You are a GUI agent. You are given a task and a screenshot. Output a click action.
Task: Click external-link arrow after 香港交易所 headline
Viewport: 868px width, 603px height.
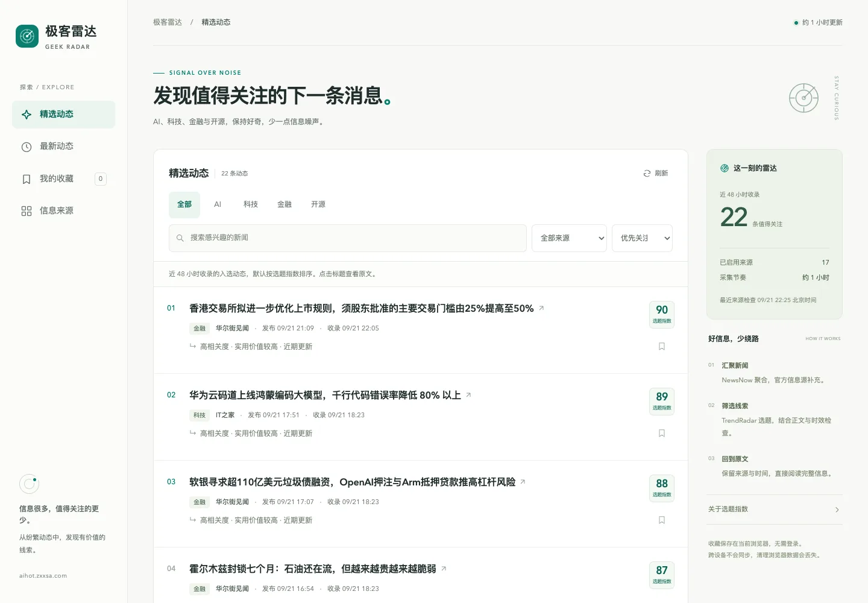[541, 308]
